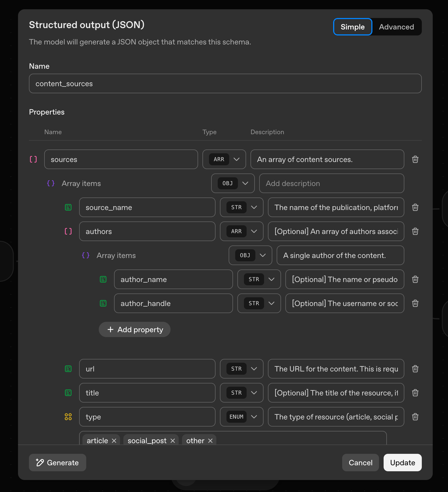This screenshot has height=492, width=448.
Task: Select the Simple schema mode
Action: pyautogui.click(x=352, y=27)
